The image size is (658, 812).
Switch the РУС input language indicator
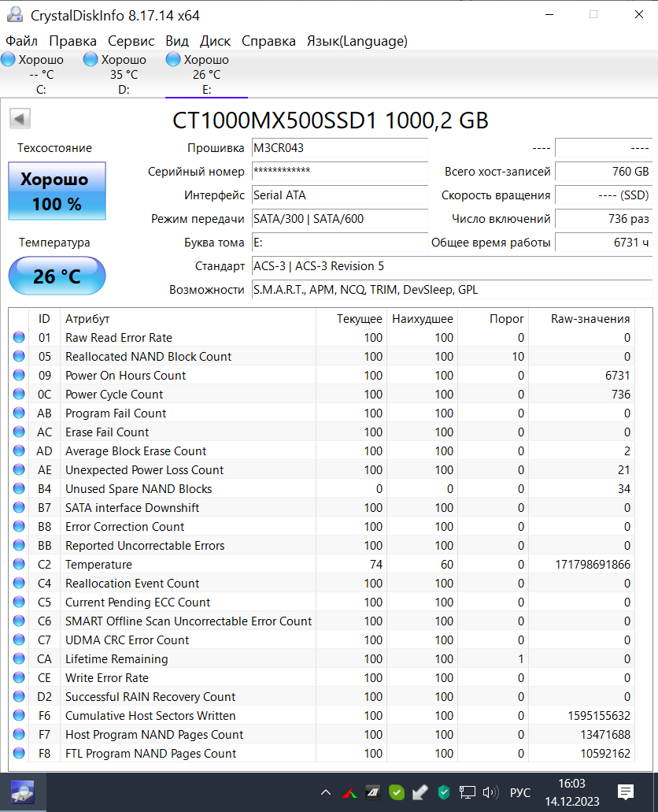519,792
